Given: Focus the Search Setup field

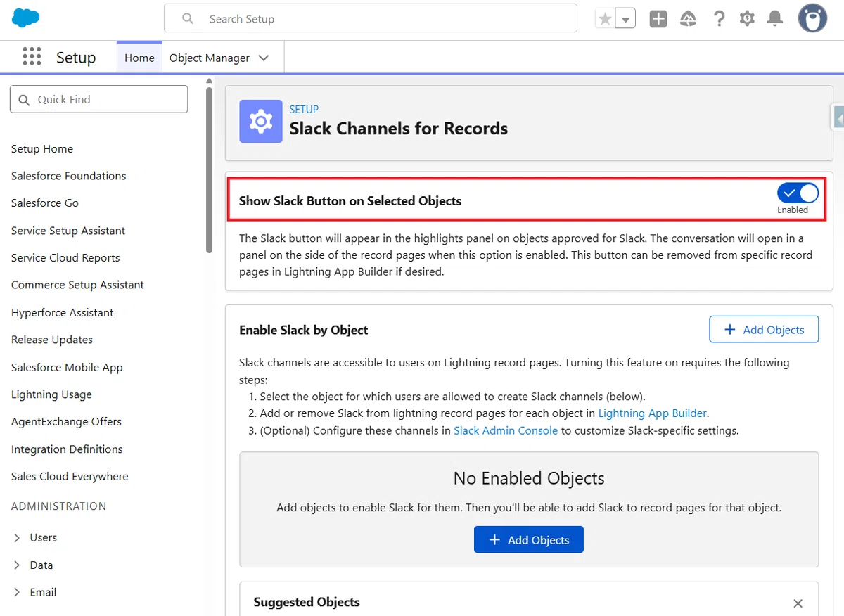Looking at the screenshot, I should point(371,19).
